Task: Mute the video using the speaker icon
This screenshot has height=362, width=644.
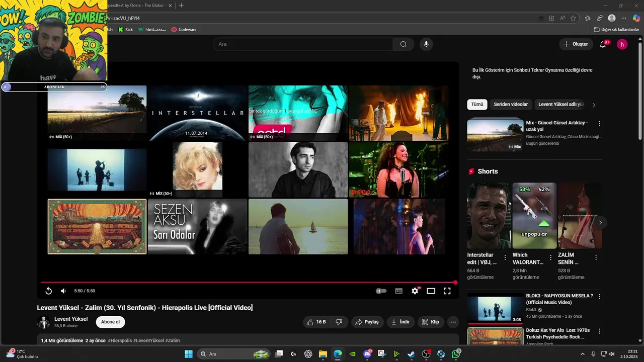Action: click(x=63, y=291)
